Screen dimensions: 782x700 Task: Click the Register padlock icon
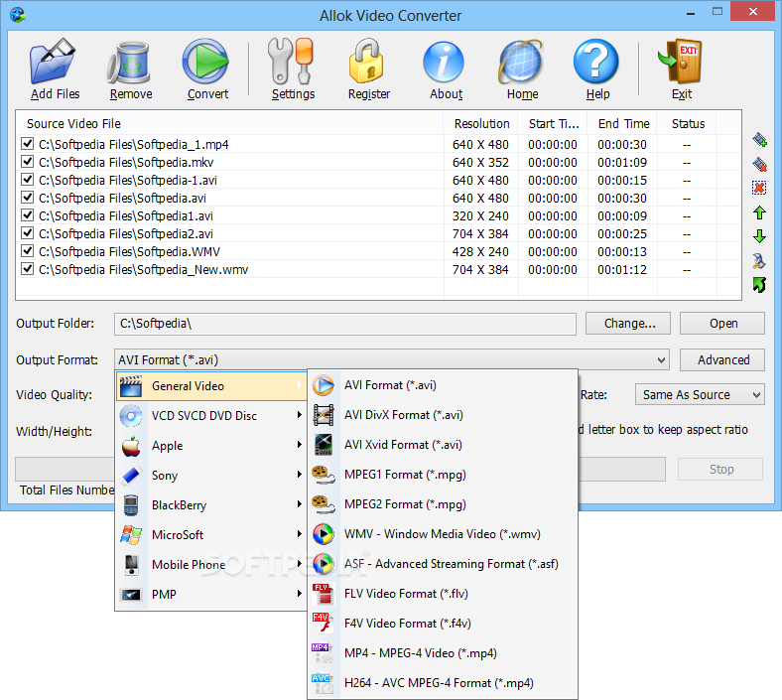366,62
